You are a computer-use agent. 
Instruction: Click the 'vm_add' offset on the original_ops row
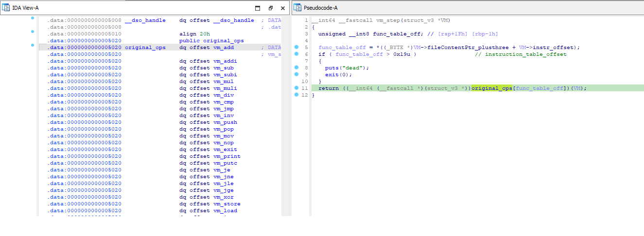point(224,48)
